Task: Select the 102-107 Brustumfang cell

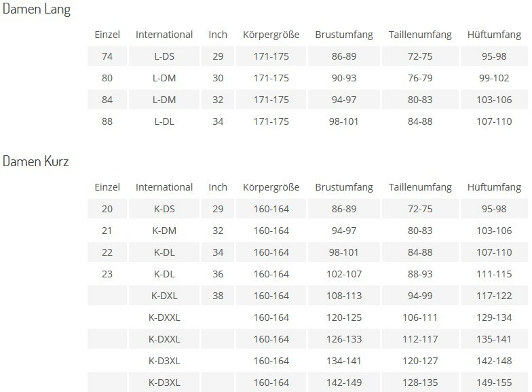Action: [343, 274]
